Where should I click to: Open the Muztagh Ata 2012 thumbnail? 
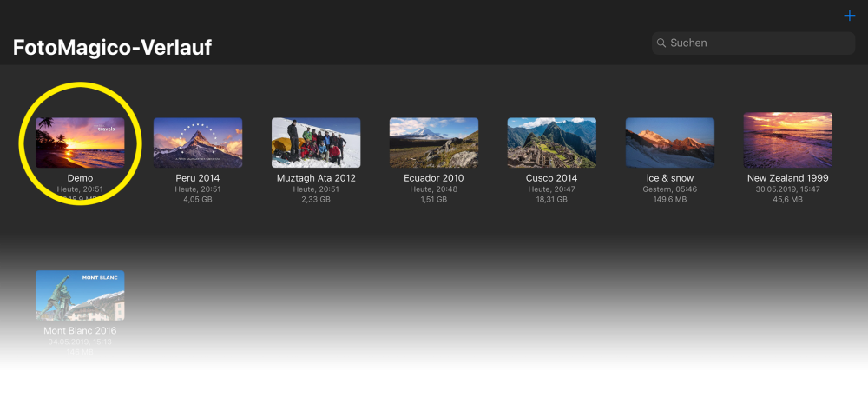(x=316, y=143)
